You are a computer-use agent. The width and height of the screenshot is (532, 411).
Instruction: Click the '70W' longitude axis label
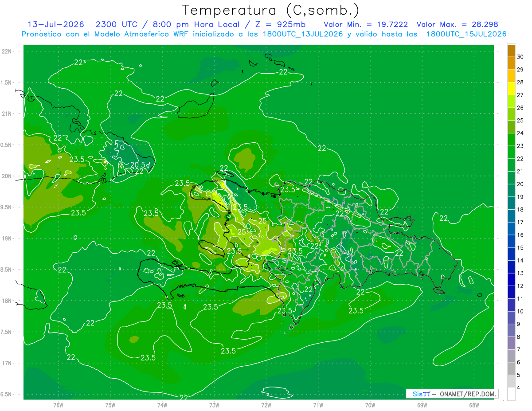pos(370,405)
